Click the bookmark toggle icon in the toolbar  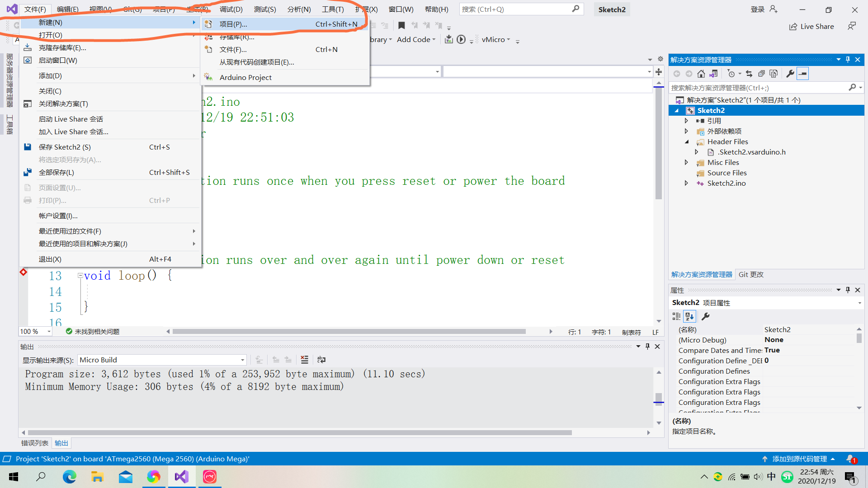[x=401, y=25]
